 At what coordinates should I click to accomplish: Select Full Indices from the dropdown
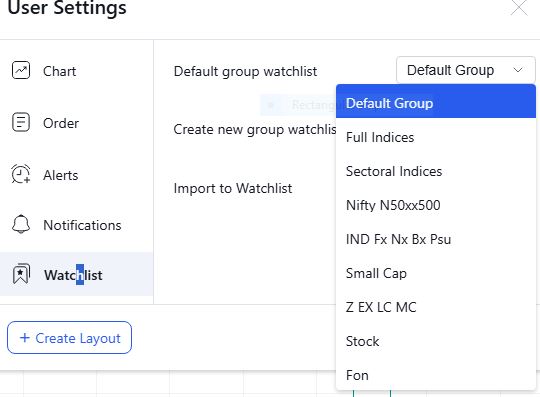point(436,137)
